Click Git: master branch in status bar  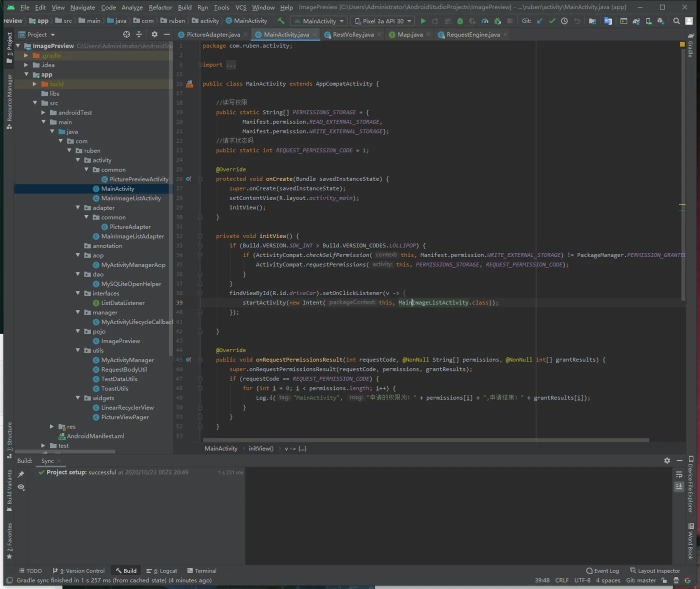click(x=641, y=580)
